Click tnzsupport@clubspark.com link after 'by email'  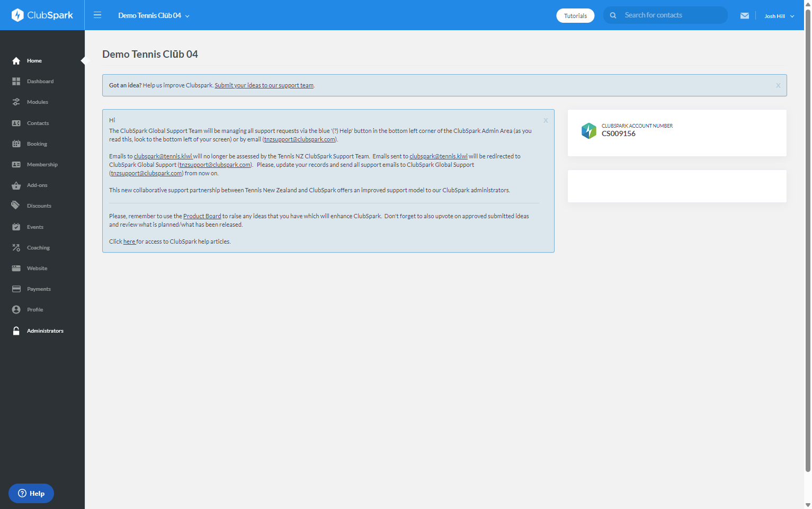click(300, 139)
